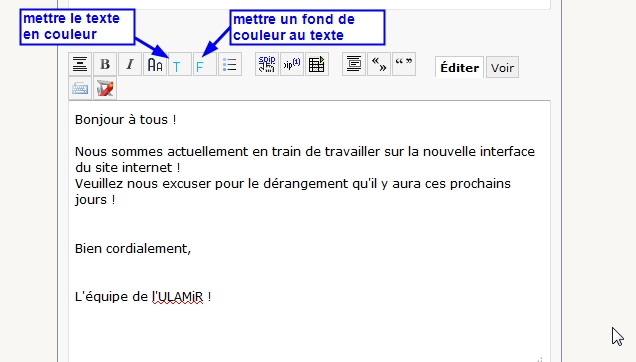
Task: Apply italic with the I icon
Action: (130, 64)
